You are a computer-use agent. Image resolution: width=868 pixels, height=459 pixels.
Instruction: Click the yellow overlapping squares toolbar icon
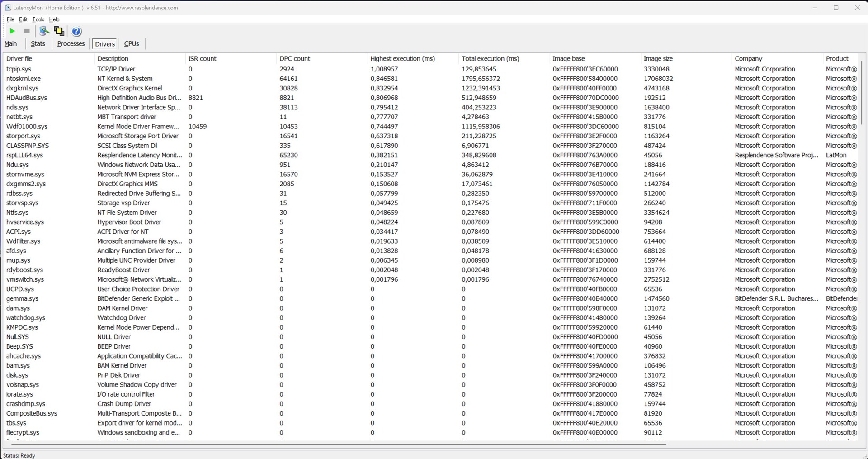[59, 31]
